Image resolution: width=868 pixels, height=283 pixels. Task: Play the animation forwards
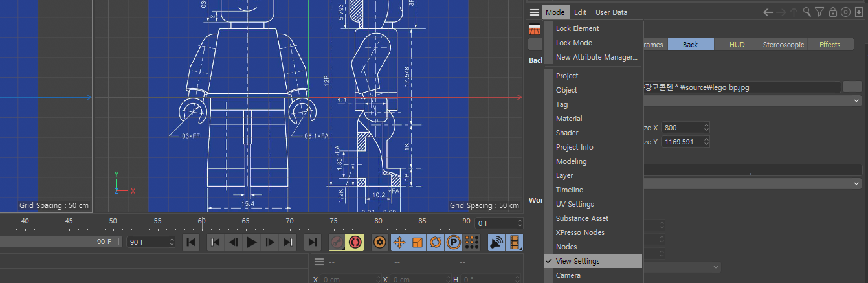point(252,242)
